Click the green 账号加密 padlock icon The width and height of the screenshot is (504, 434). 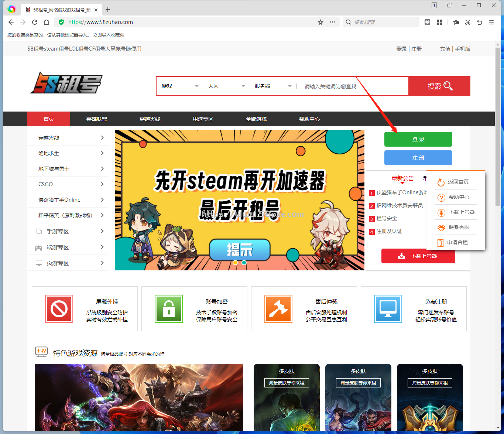(169, 309)
